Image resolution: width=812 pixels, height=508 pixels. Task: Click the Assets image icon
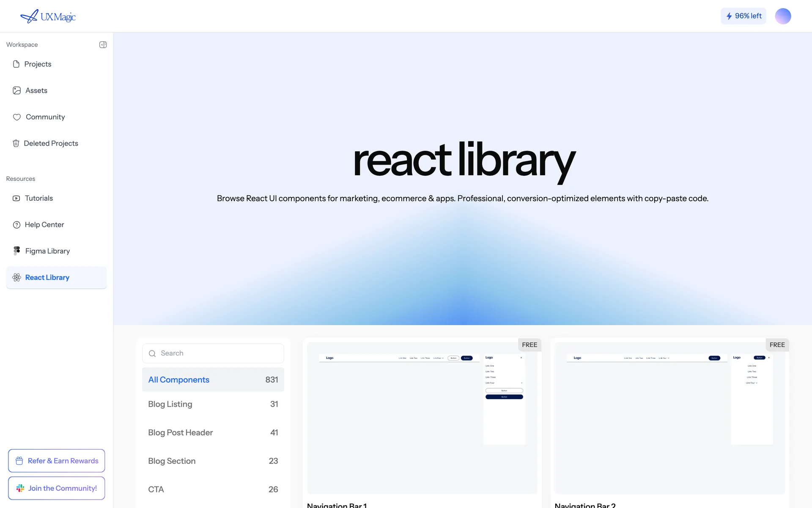point(16,91)
